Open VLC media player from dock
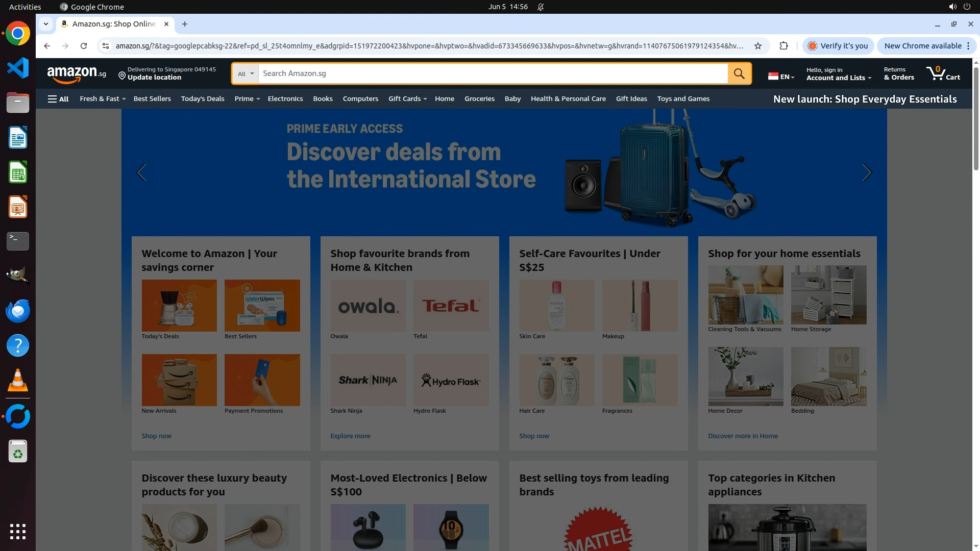The height and width of the screenshot is (551, 980). click(x=18, y=381)
